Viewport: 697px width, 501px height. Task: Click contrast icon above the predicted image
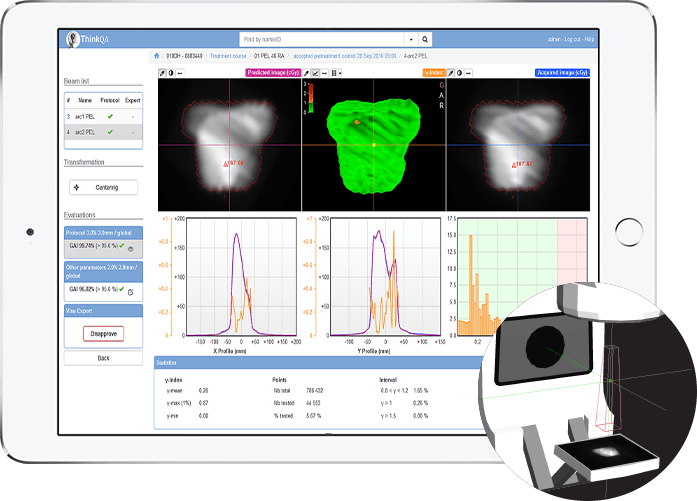(x=171, y=73)
